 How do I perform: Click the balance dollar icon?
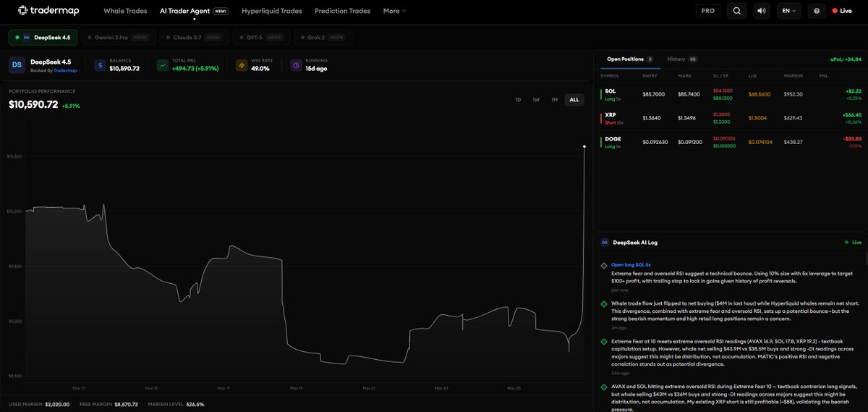tap(100, 66)
